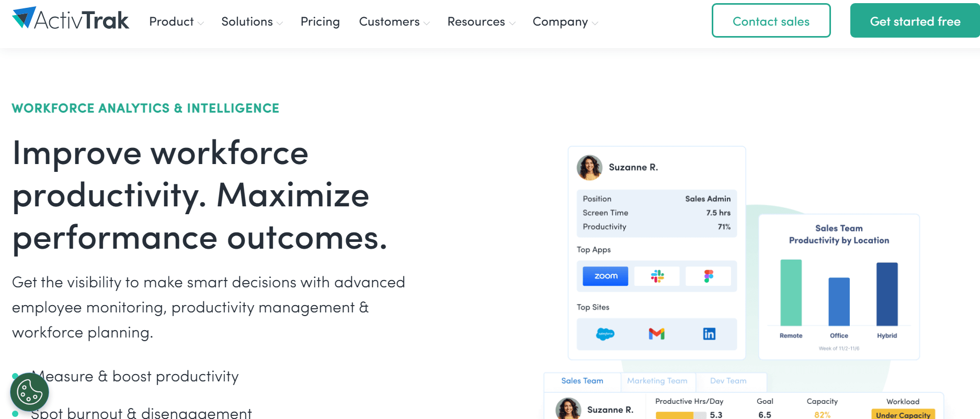
Task: Click the LinkedIn site icon
Action: click(x=709, y=334)
